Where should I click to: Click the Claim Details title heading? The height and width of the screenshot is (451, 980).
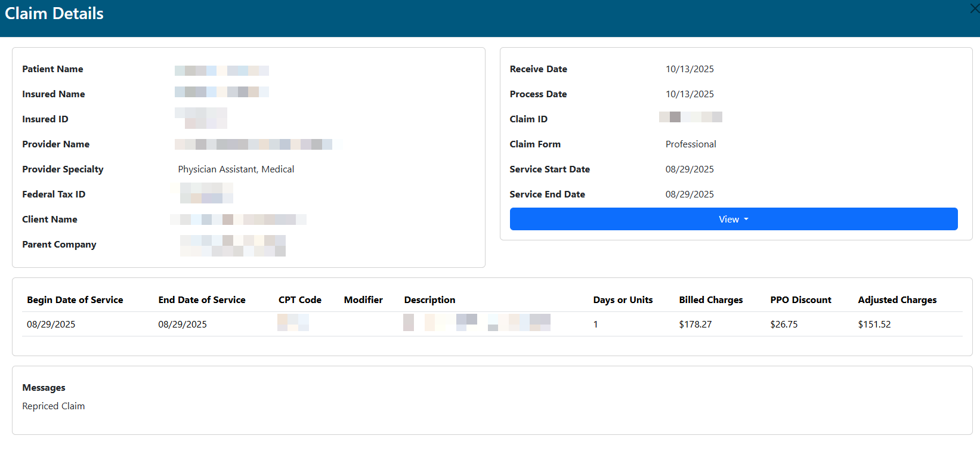pos(54,14)
